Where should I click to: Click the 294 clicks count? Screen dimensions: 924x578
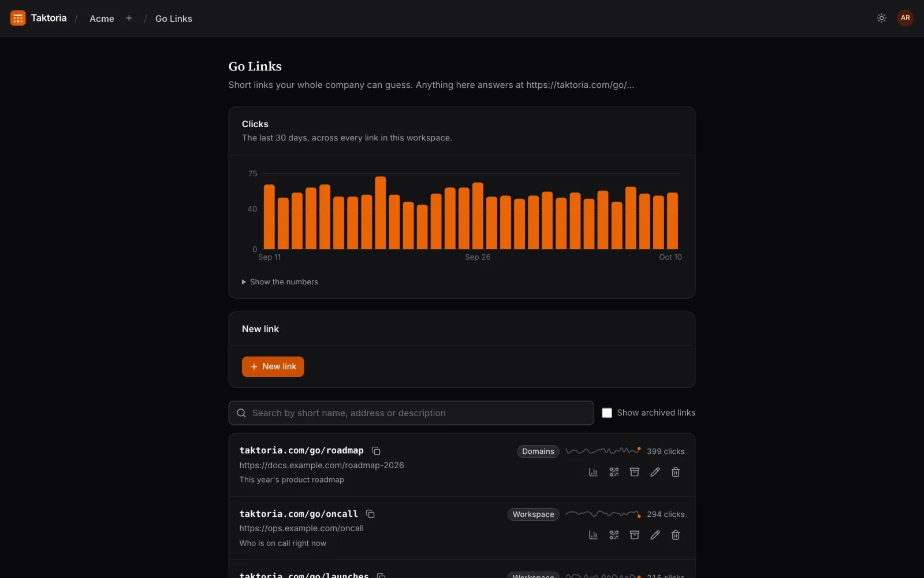click(x=665, y=514)
